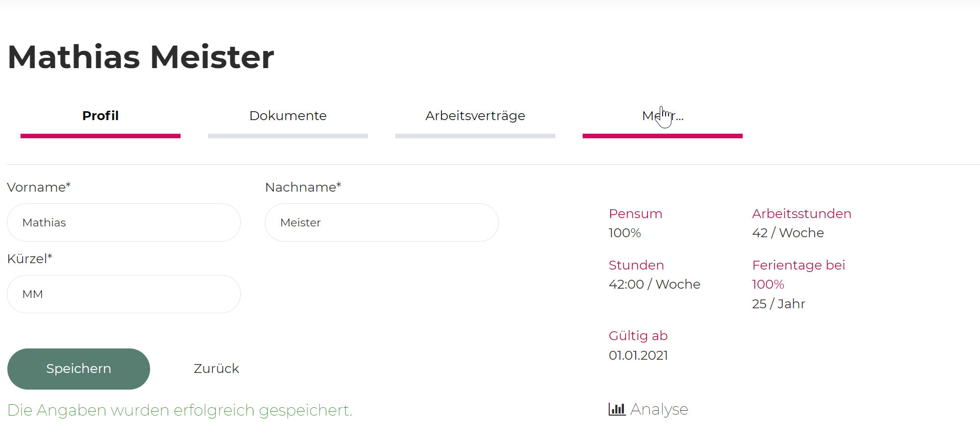Click Speichern to save the profile
This screenshot has height=444, width=980.
(78, 369)
